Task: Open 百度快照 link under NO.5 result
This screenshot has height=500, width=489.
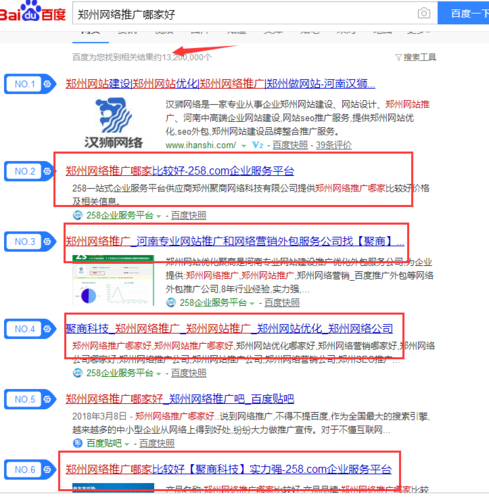Action: pyautogui.click(x=157, y=443)
